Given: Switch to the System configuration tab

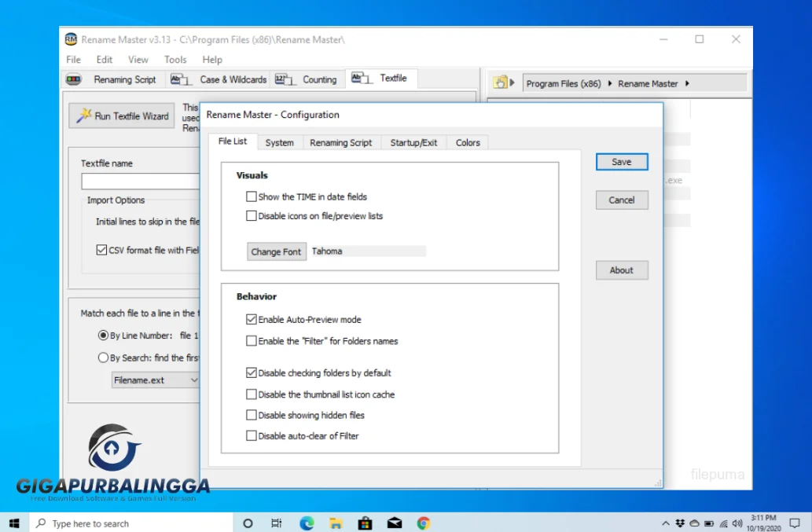Looking at the screenshot, I should pos(280,143).
